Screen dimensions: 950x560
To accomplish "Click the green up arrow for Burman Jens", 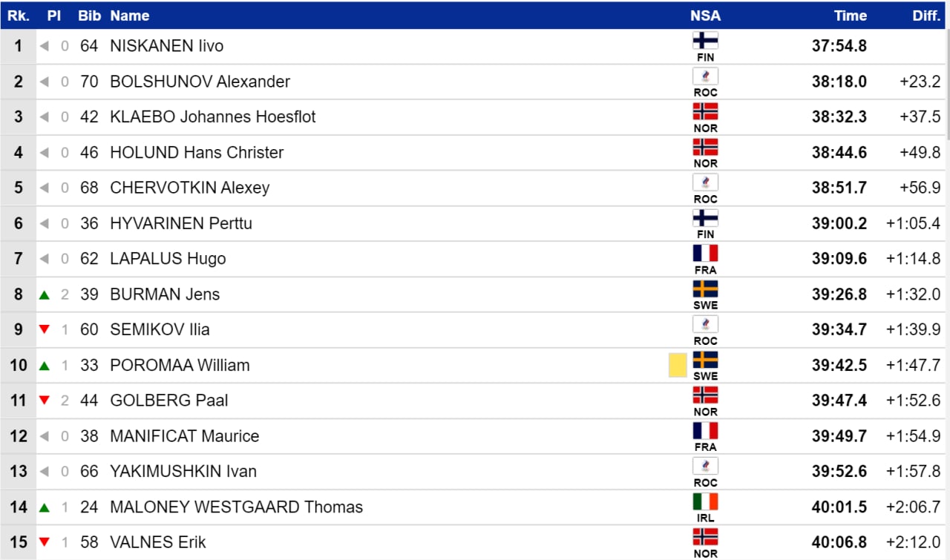I will pos(45,294).
